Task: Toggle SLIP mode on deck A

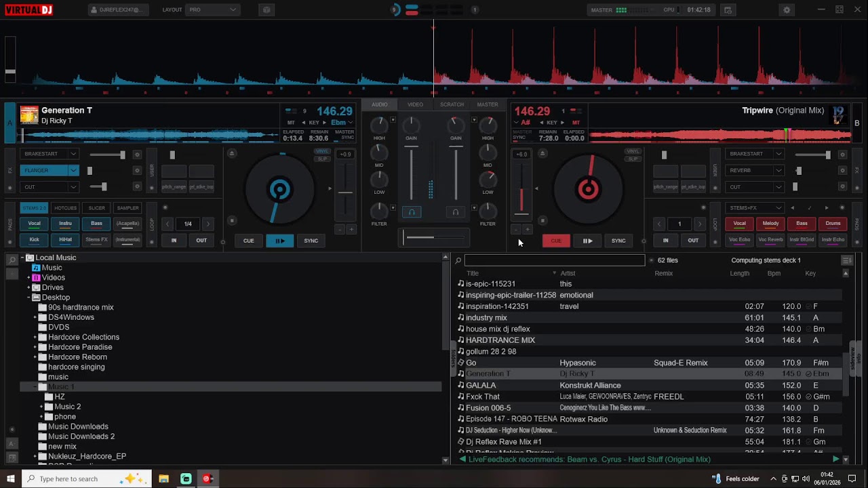Action: [x=322, y=159]
